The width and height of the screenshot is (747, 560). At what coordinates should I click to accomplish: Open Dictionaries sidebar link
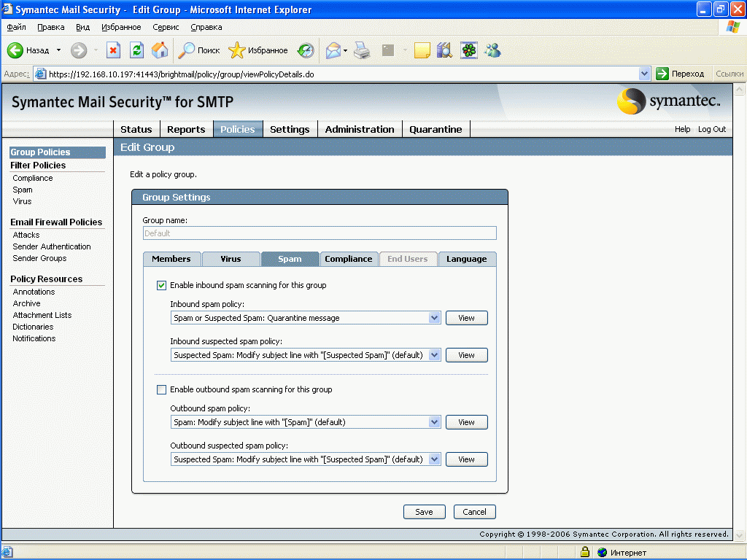click(x=33, y=327)
